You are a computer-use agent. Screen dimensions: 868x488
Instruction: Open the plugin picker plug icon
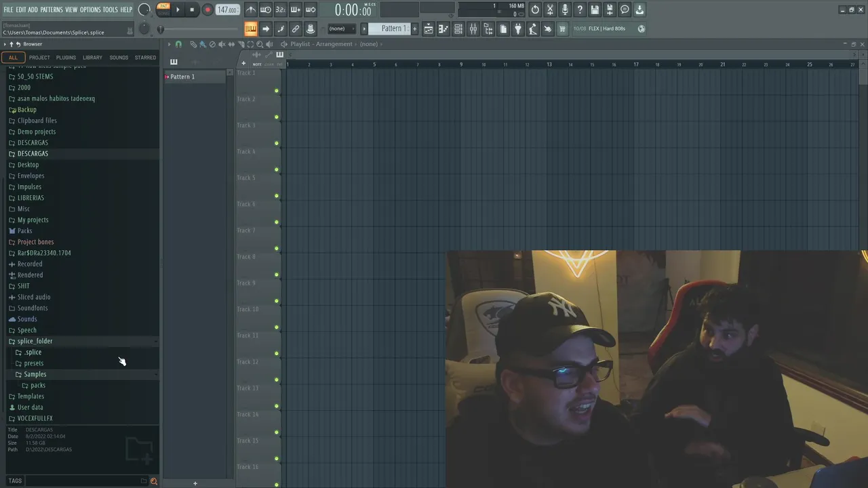518,28
